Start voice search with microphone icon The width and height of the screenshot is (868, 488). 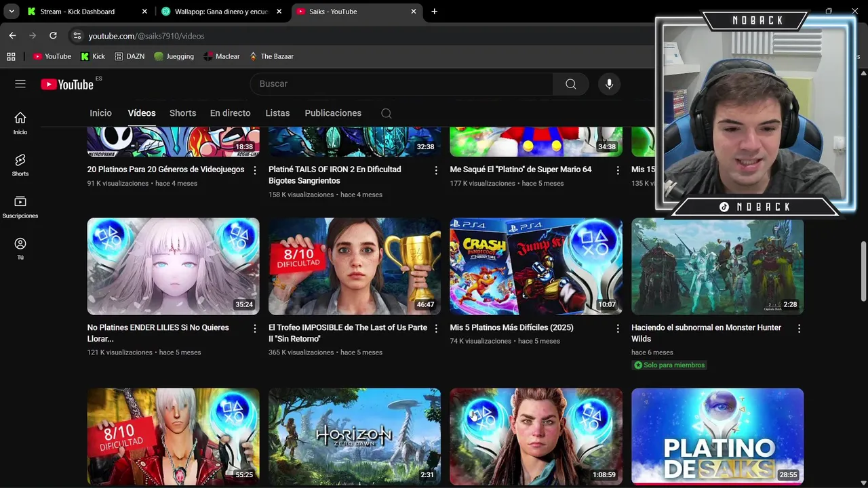click(609, 84)
